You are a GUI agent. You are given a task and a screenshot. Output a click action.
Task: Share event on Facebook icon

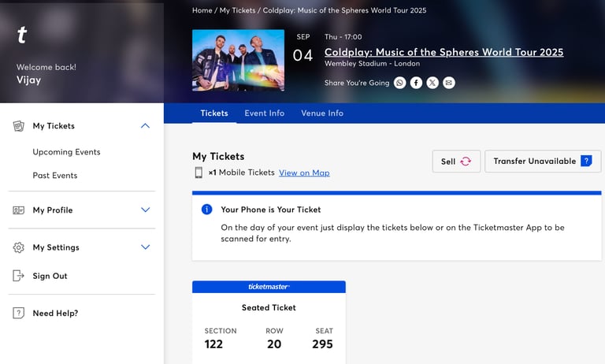pyautogui.click(x=416, y=83)
